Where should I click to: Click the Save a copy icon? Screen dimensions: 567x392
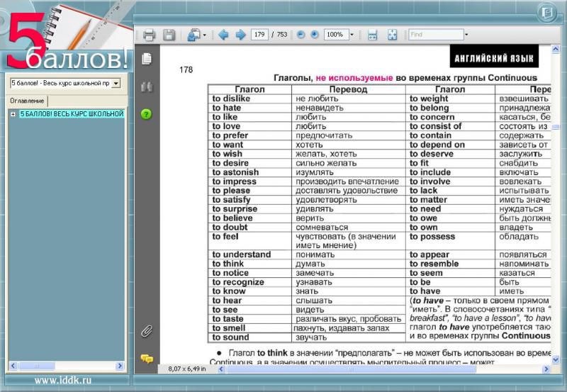click(169, 35)
